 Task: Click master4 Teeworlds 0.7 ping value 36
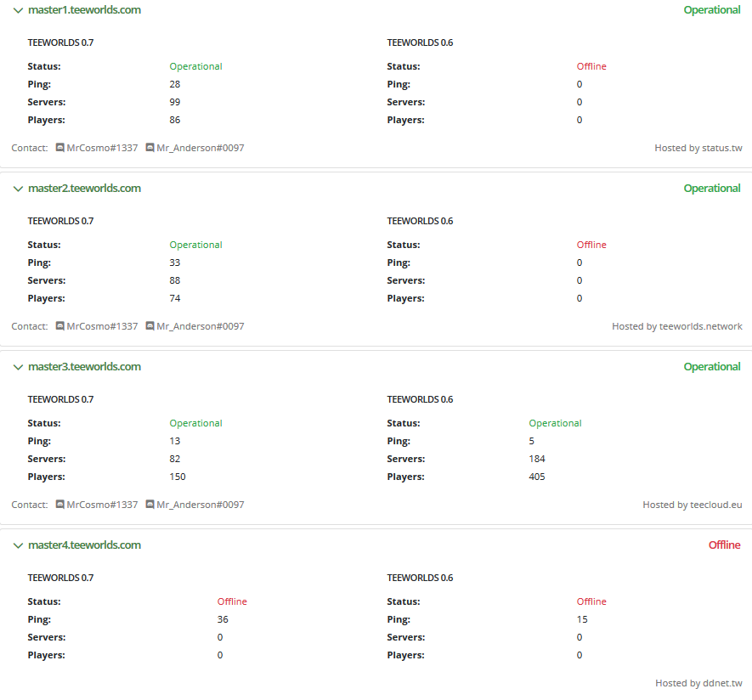coord(223,619)
